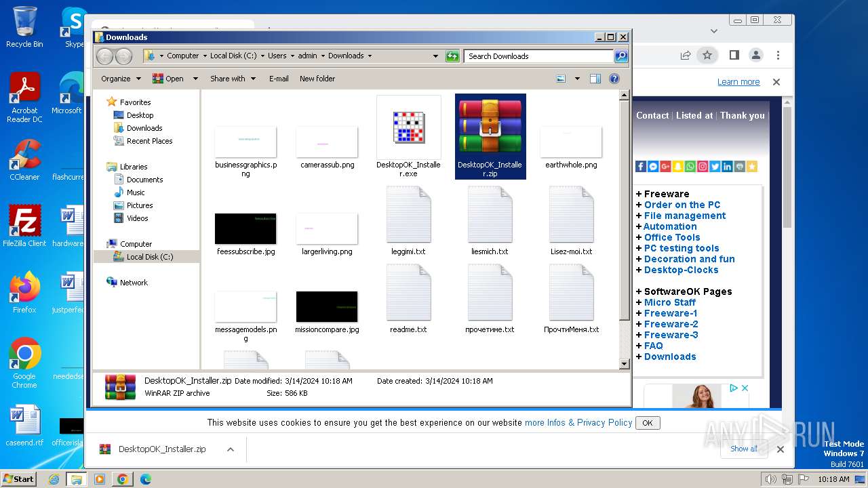
Task: Select Lisez-moi.txt file icon
Action: pos(571,216)
